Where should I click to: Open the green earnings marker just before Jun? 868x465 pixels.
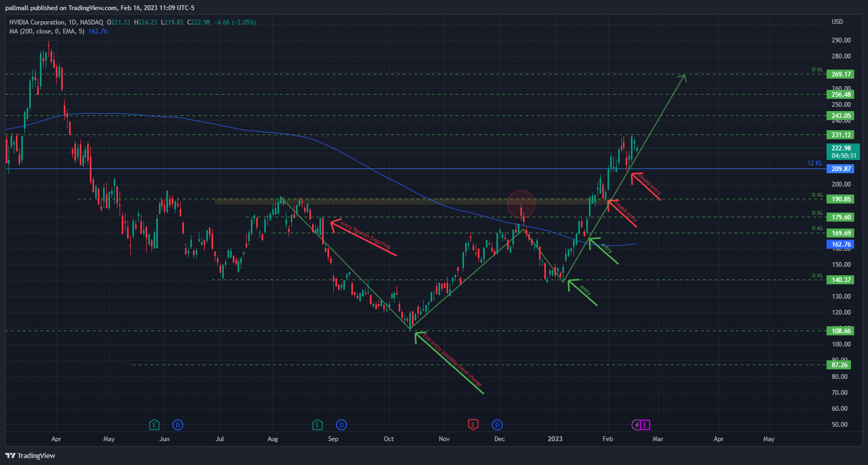[x=154, y=425]
